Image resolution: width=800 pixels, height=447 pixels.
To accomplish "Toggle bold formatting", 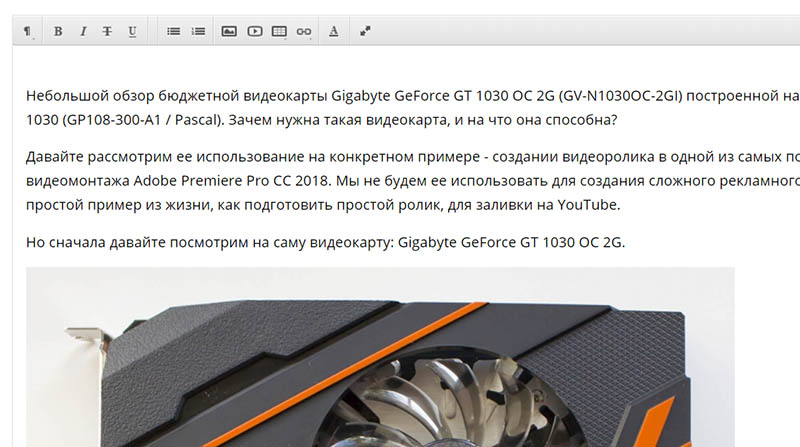I will click(x=58, y=32).
